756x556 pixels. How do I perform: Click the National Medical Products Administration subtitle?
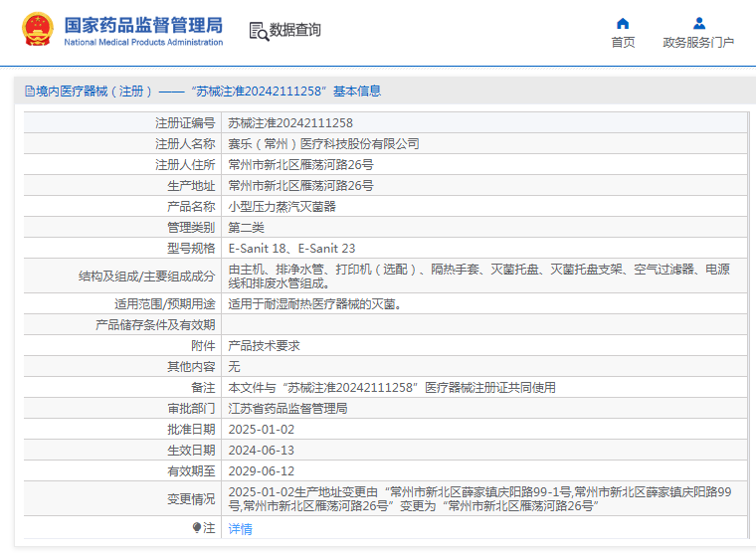[143, 43]
